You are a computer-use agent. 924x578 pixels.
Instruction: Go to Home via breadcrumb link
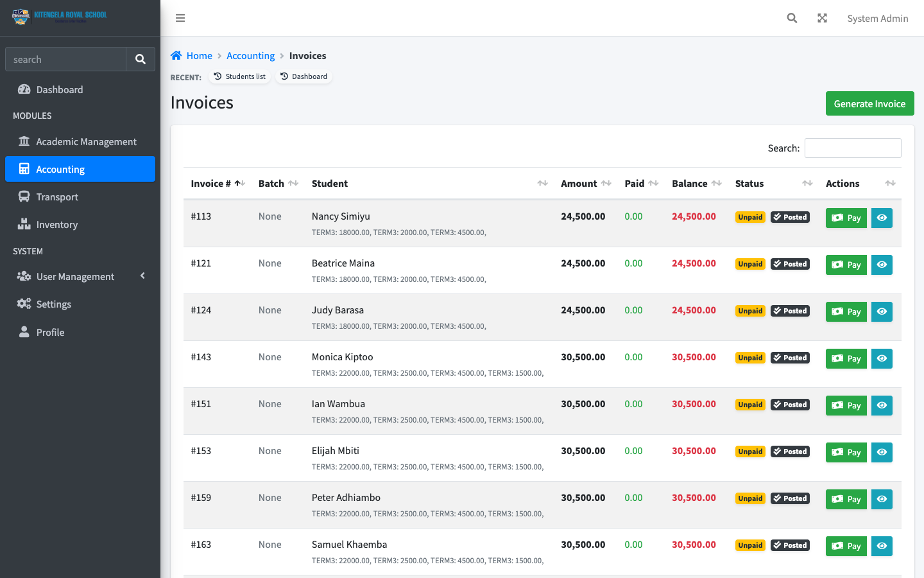[x=199, y=56]
